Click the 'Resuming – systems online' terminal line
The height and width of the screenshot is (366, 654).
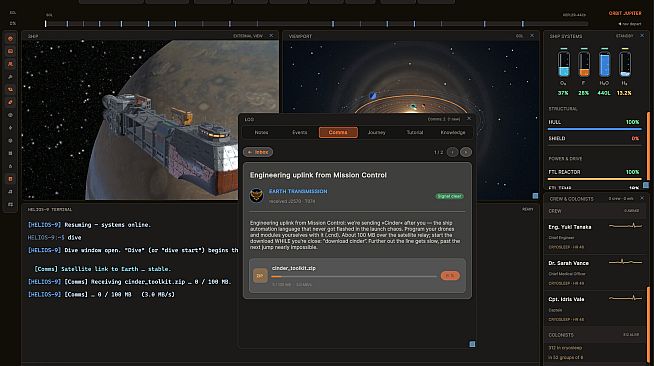tap(89, 225)
